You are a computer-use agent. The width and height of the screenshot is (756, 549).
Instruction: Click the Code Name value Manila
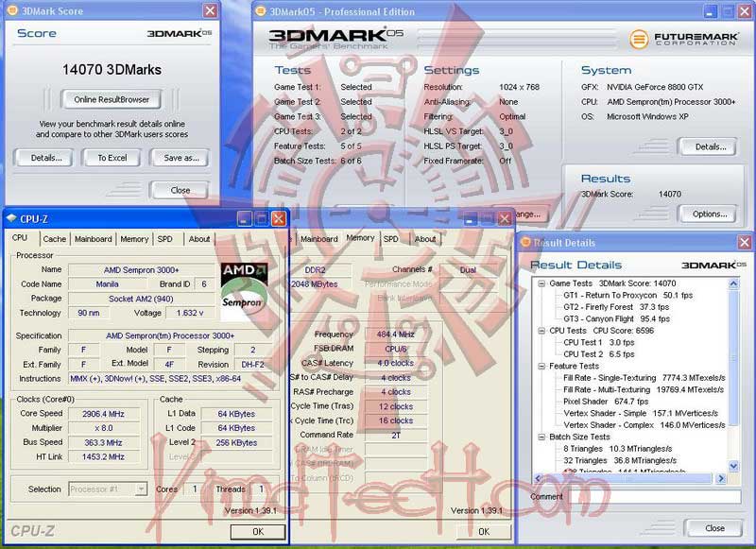click(x=107, y=283)
